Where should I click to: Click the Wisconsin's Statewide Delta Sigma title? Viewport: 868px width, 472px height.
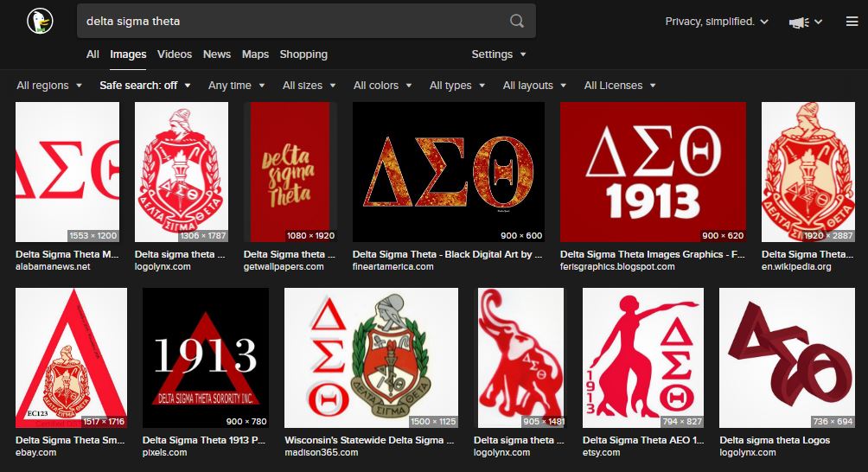(369, 440)
